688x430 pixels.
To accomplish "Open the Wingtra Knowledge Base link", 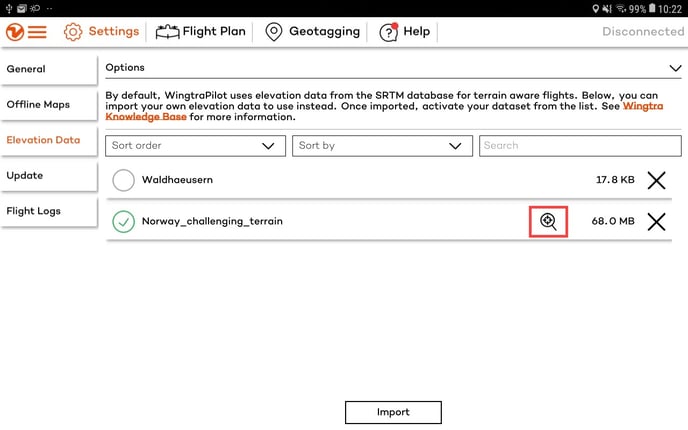I will click(x=650, y=105).
